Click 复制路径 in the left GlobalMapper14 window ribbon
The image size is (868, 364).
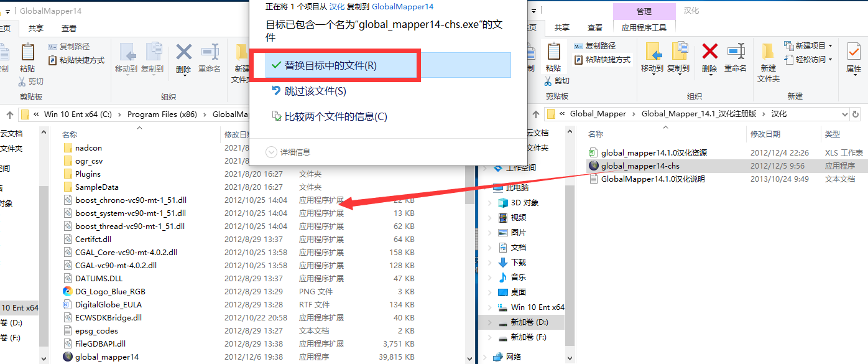point(69,46)
